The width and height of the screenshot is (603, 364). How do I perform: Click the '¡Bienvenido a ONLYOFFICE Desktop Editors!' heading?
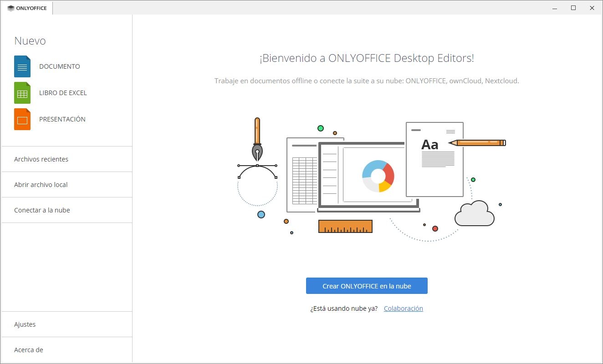pyautogui.click(x=367, y=58)
